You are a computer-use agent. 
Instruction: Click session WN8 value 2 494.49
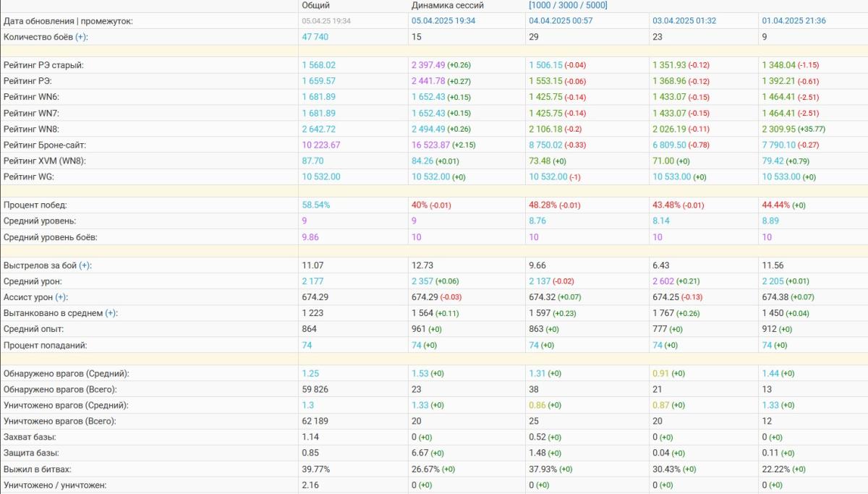coord(428,129)
